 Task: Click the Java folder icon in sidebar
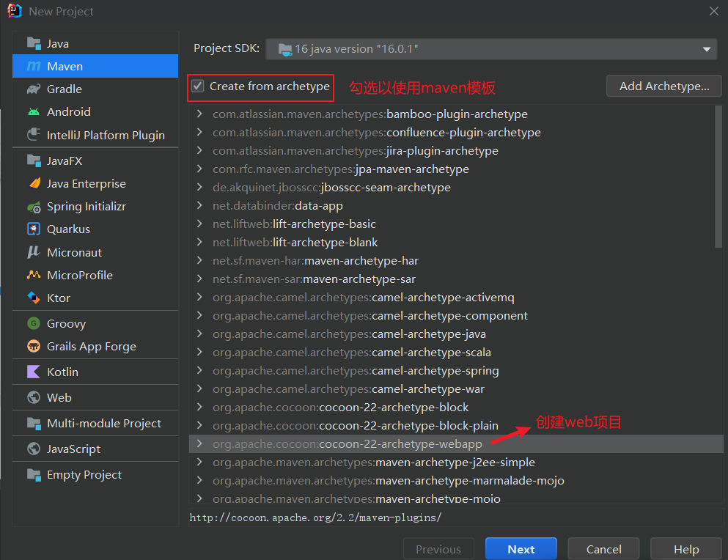[x=34, y=44]
